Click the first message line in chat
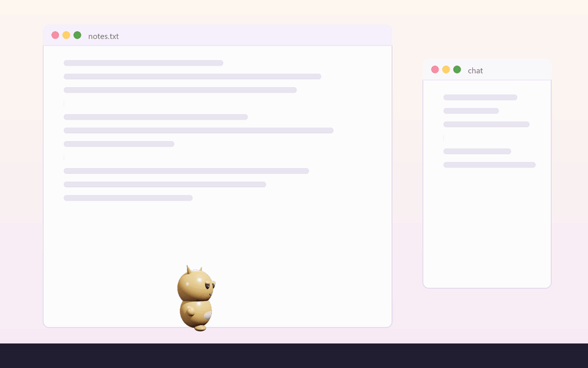 tap(480, 98)
